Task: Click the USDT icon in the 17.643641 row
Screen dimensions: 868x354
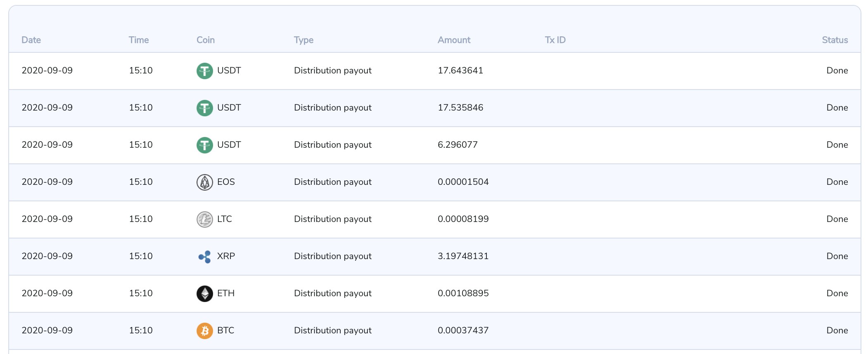Action: (x=204, y=71)
